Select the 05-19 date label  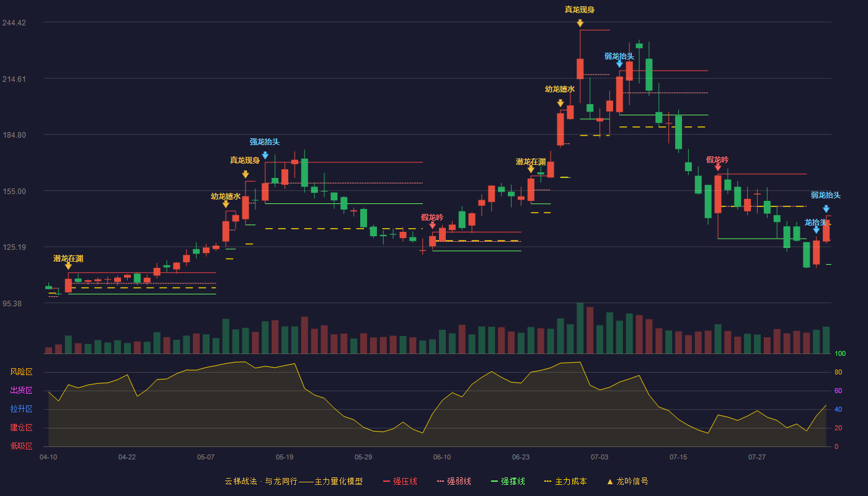tap(285, 457)
